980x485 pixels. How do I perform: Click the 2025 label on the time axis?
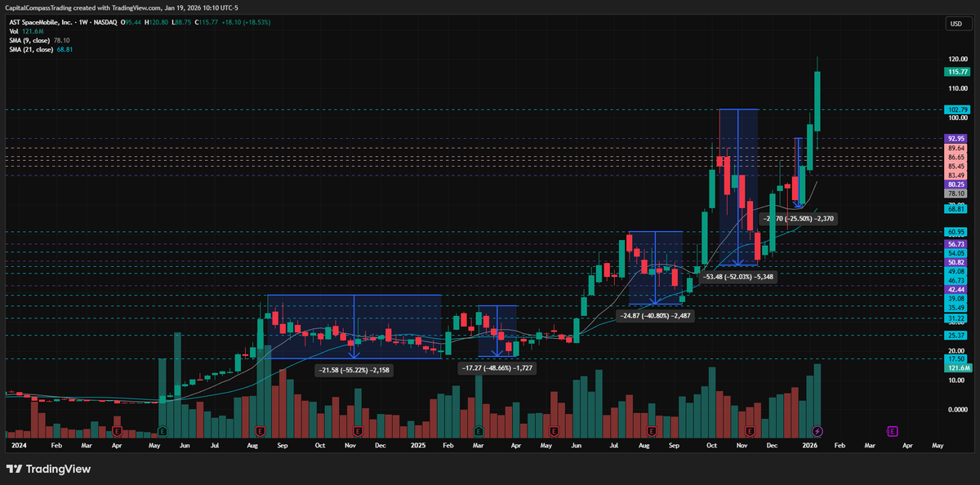418,447
